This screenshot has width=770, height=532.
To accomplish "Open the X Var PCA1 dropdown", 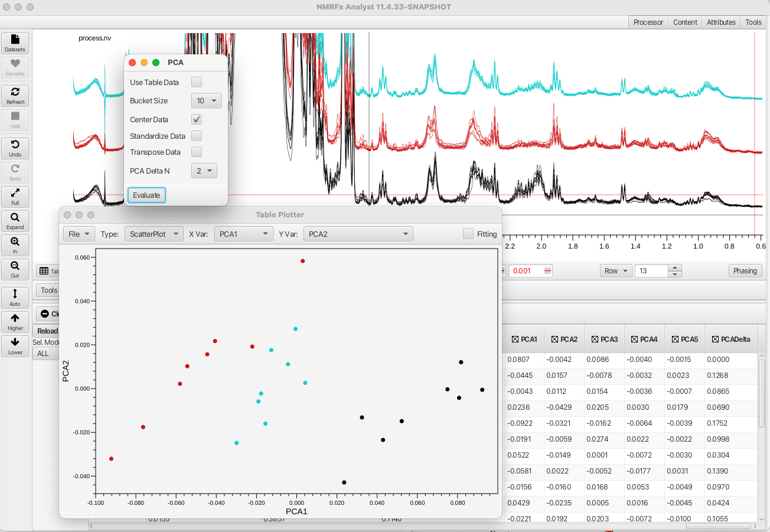I will coord(243,234).
